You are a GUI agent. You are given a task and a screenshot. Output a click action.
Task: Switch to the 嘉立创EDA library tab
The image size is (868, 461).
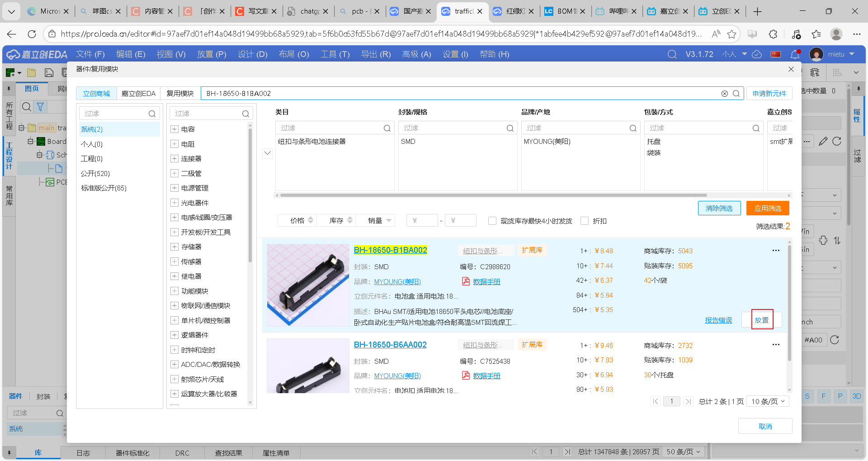pyautogui.click(x=138, y=93)
